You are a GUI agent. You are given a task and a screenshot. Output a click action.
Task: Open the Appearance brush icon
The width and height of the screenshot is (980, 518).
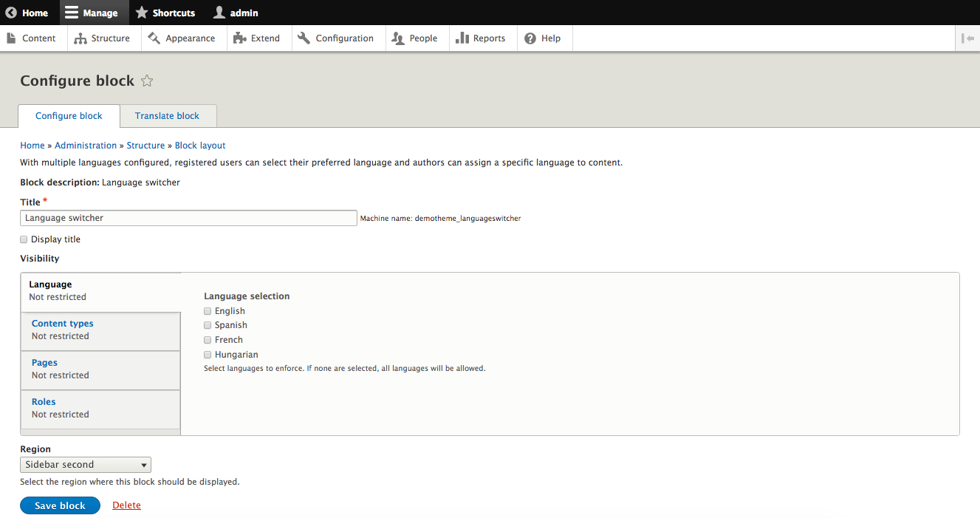pyautogui.click(x=154, y=38)
